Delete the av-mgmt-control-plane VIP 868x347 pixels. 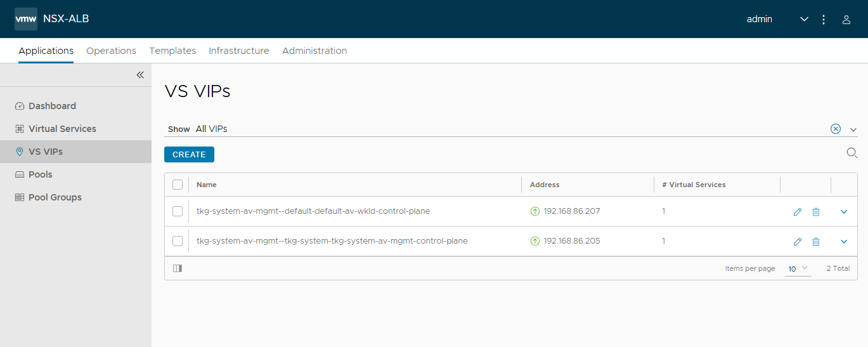coord(816,242)
